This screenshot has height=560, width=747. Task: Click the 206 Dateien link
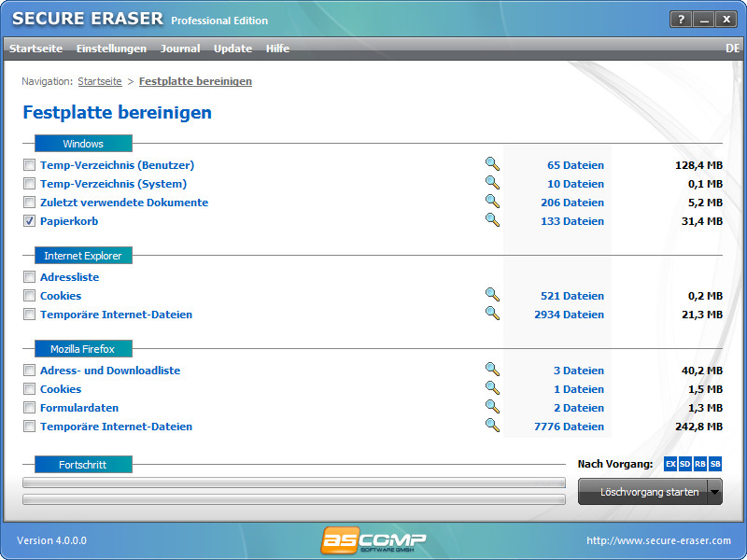[x=572, y=203]
